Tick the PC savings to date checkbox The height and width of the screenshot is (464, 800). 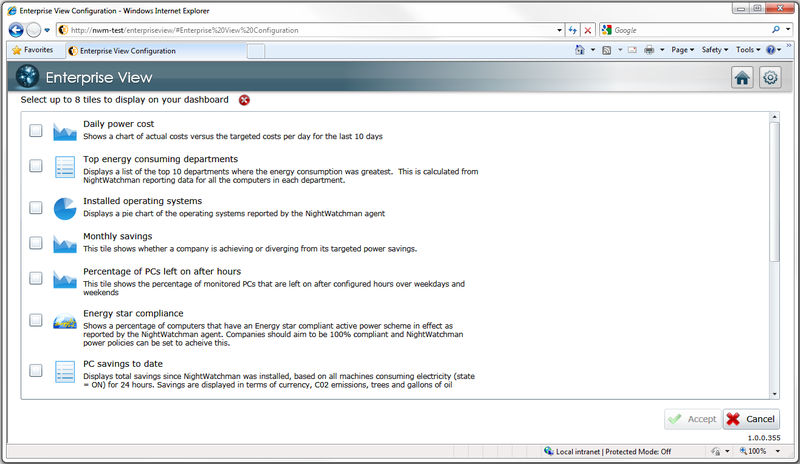tap(36, 371)
